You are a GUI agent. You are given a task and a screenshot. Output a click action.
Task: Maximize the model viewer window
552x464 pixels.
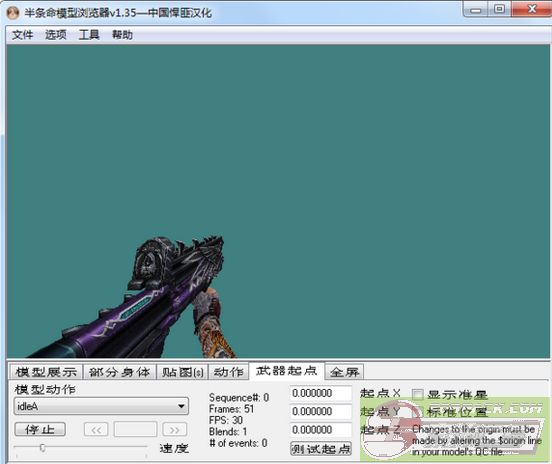[500, 9]
